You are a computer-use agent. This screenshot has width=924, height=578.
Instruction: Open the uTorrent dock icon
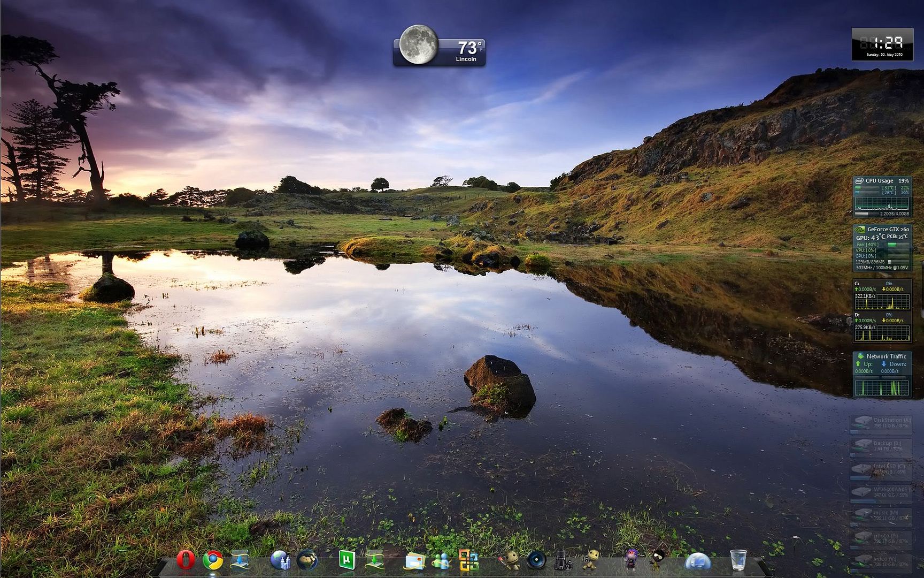click(346, 560)
